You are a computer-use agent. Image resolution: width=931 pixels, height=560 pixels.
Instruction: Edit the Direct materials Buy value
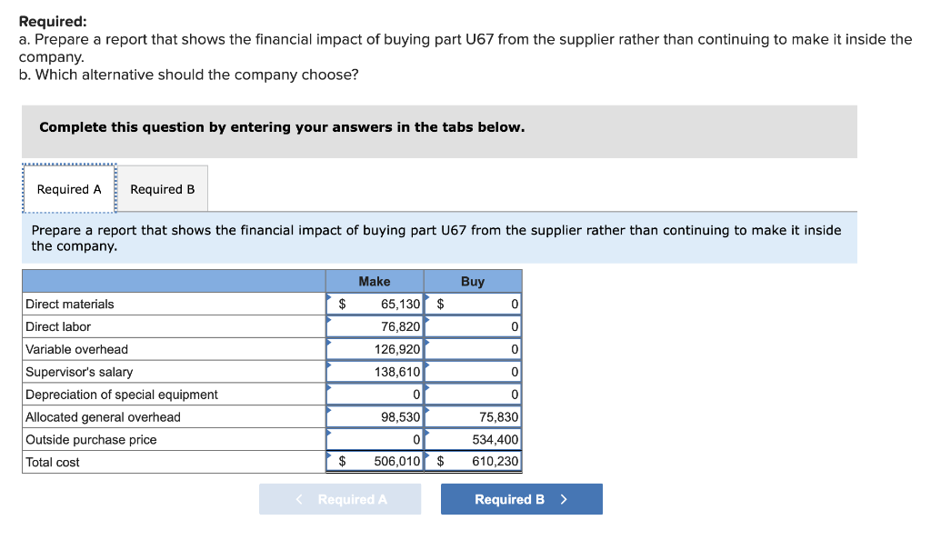482,304
